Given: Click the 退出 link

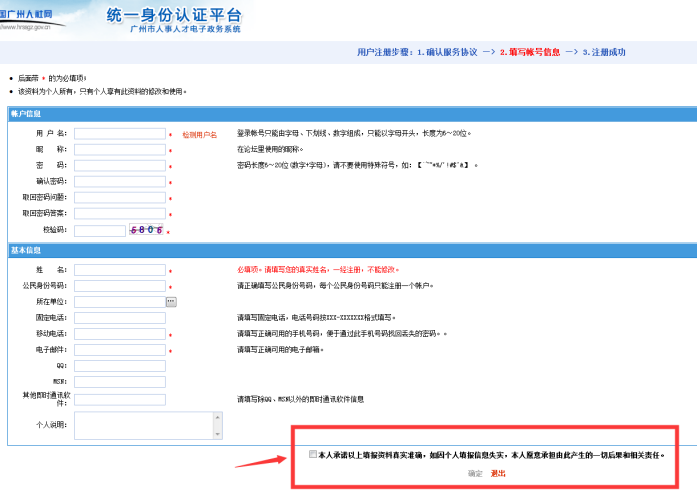Looking at the screenshot, I should tap(498, 474).
